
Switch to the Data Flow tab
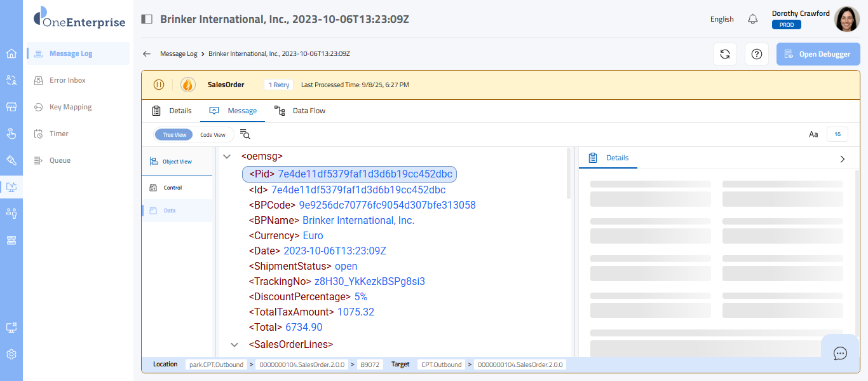[300, 111]
